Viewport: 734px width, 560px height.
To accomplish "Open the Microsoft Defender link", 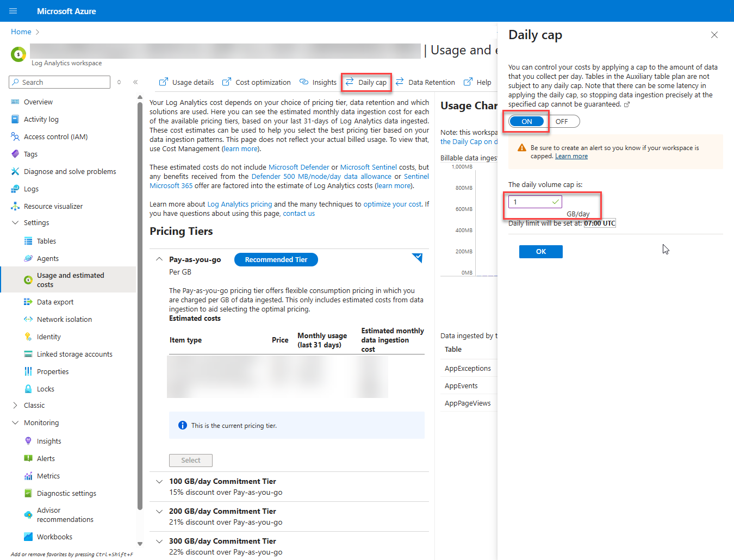I will pyautogui.click(x=299, y=167).
